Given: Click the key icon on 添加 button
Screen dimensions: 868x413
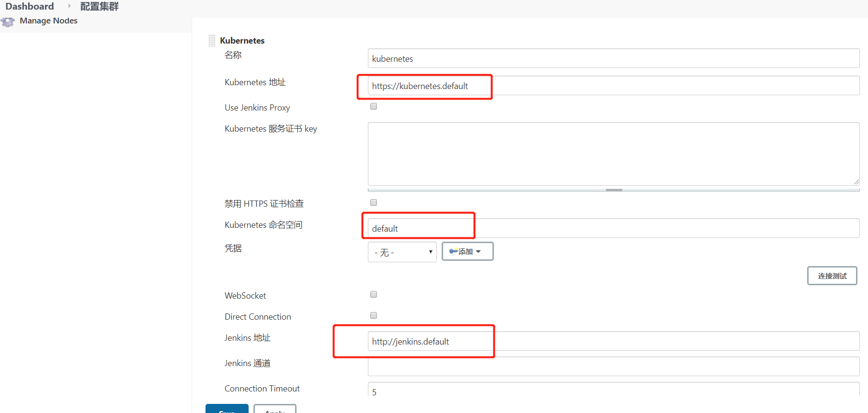Looking at the screenshot, I should tap(453, 251).
